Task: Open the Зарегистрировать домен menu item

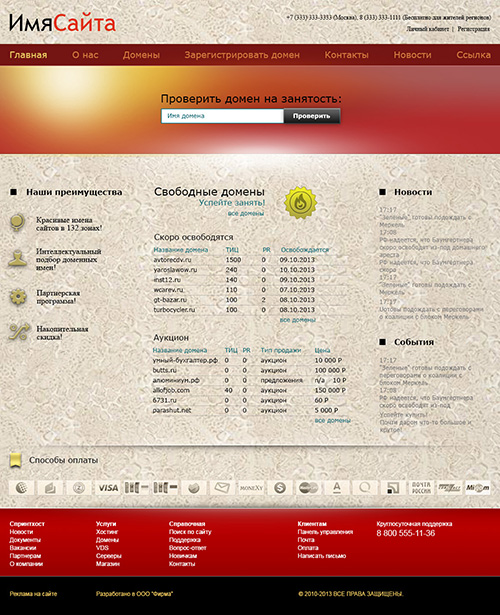Action: pyautogui.click(x=242, y=55)
